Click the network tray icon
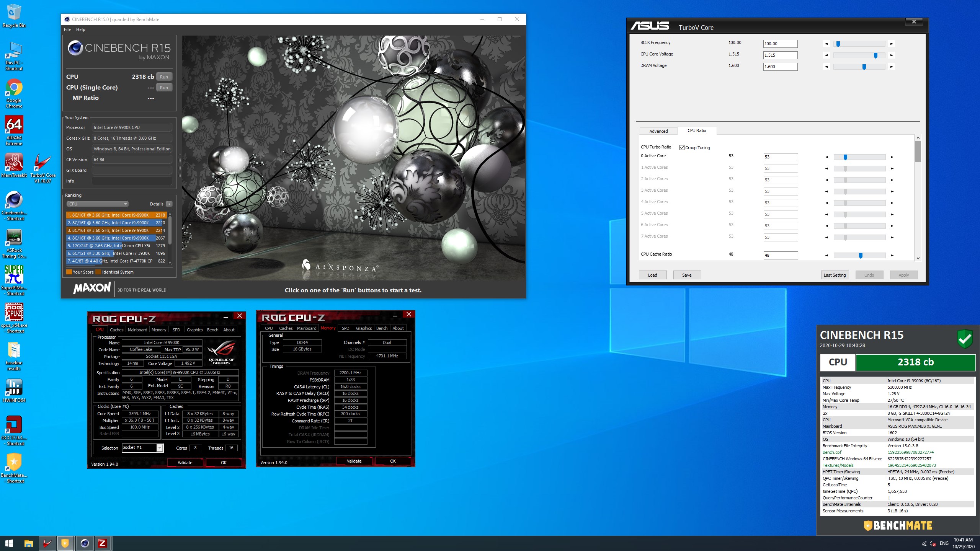 tap(924, 543)
